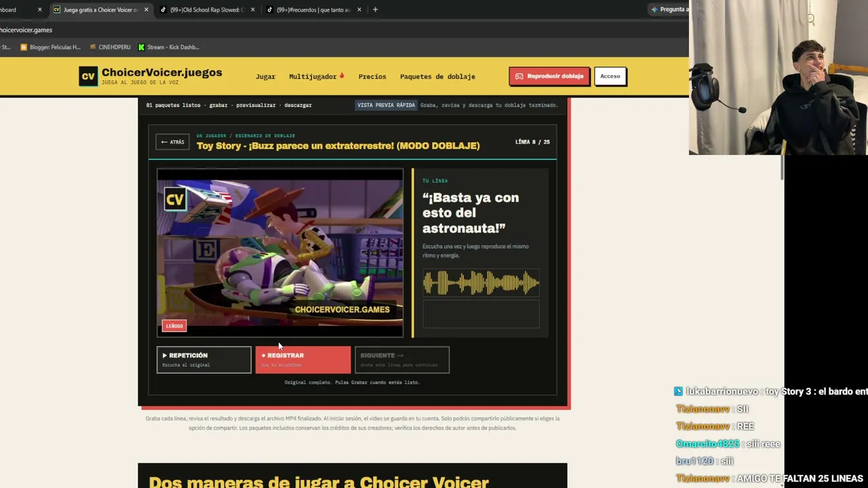
Task: Open the CINEHDPERU bookmark
Action: point(110,47)
